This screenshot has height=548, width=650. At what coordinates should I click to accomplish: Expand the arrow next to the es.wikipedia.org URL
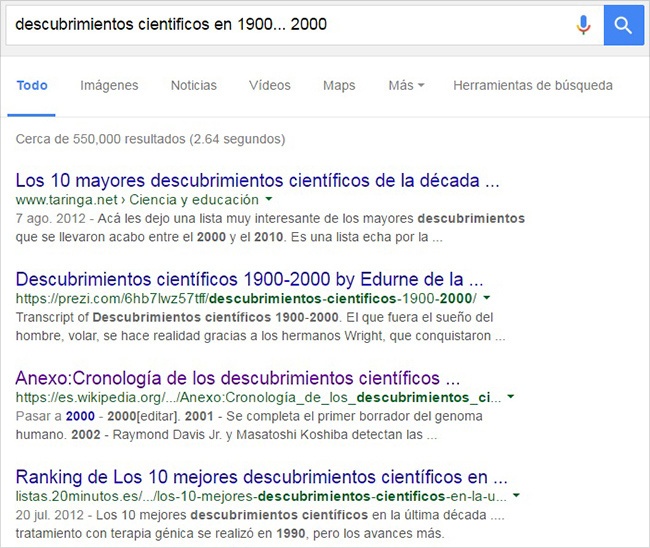pos(511,397)
